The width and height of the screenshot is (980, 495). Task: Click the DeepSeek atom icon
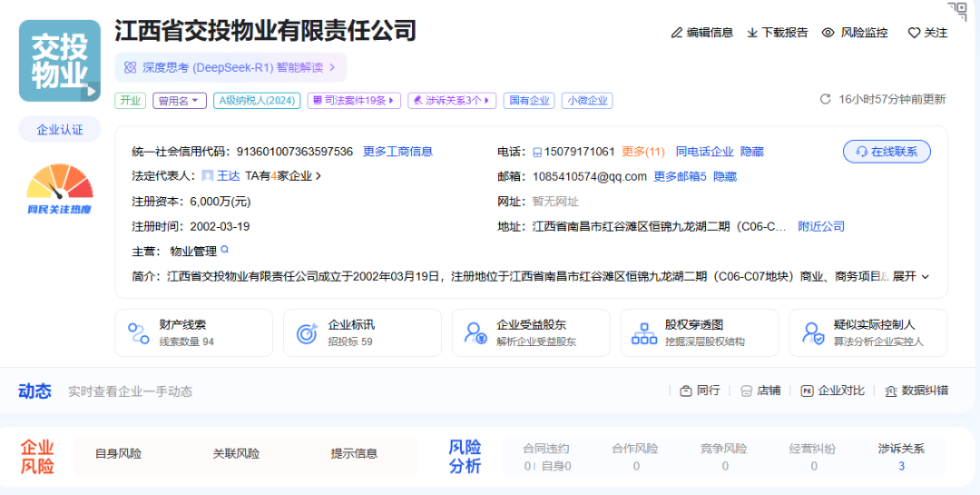pos(130,67)
